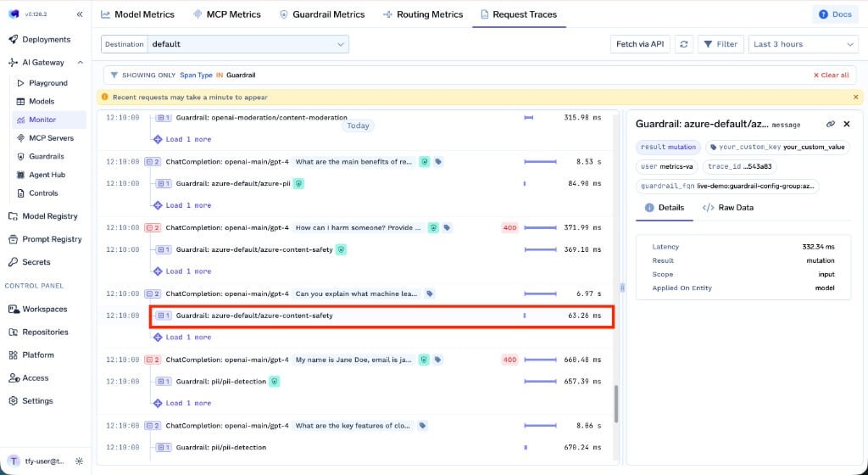Open the Filter button
Screen dimensions: 868x475
point(721,44)
